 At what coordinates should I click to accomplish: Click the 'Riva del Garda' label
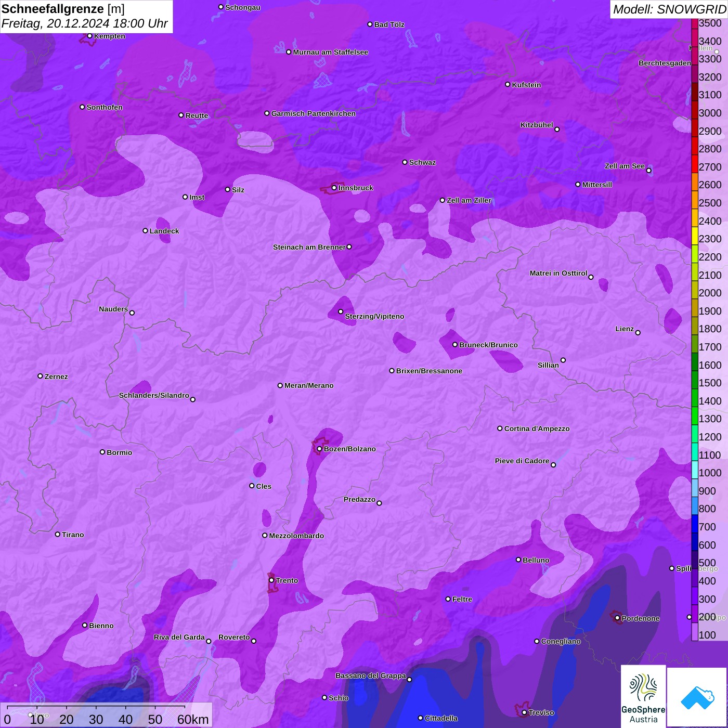point(179,637)
